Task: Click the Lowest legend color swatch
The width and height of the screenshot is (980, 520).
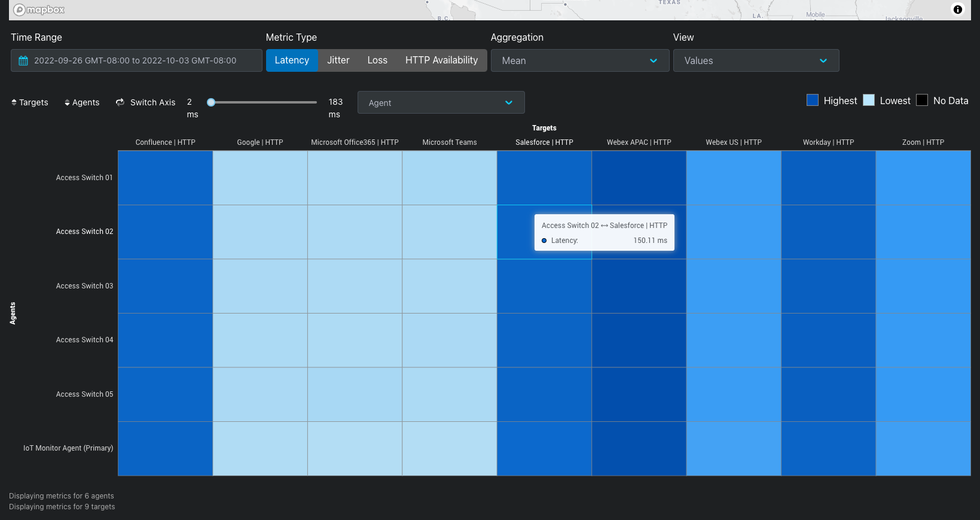Action: [869, 100]
